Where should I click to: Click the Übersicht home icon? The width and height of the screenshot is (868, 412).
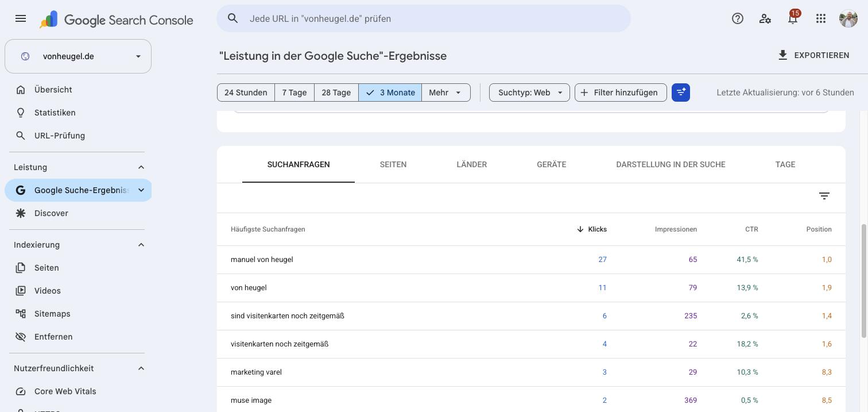tap(21, 90)
